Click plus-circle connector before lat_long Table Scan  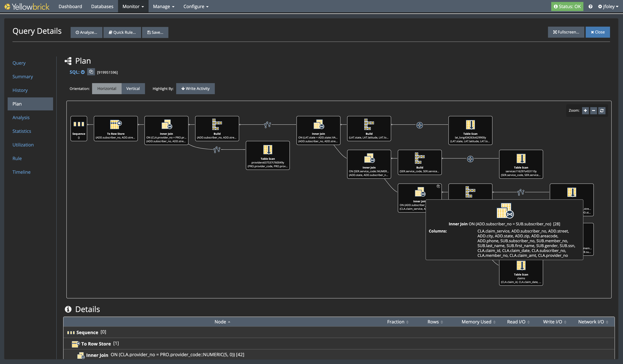[x=420, y=125]
